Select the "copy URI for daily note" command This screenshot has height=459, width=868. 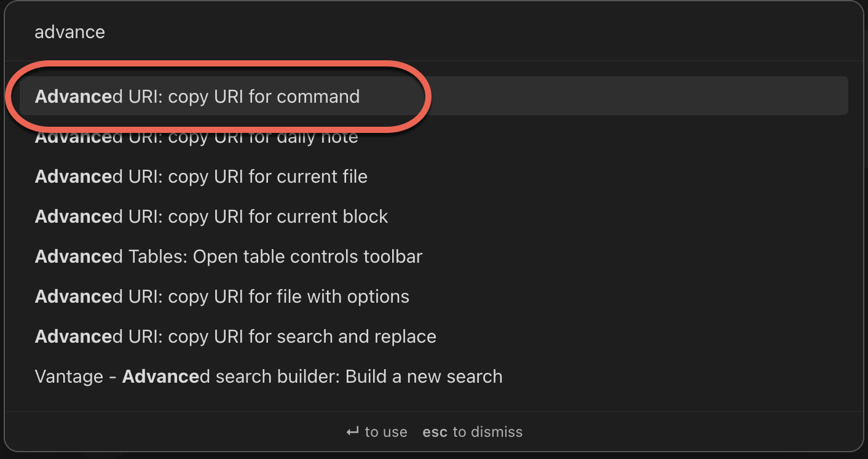196,136
